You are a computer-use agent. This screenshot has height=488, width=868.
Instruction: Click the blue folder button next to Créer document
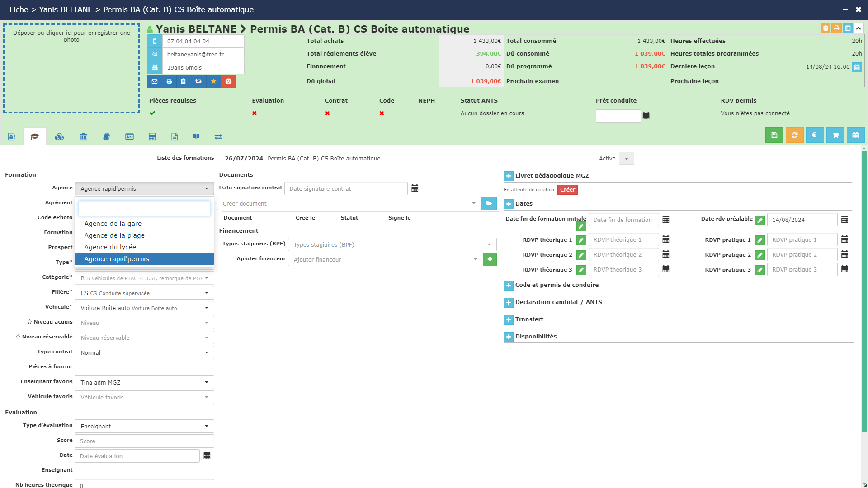point(489,203)
